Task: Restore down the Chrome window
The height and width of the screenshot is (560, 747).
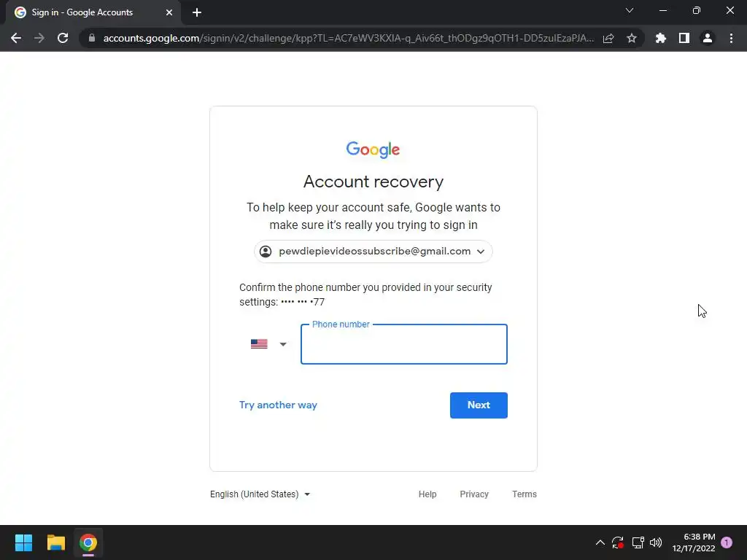Action: 697,10
